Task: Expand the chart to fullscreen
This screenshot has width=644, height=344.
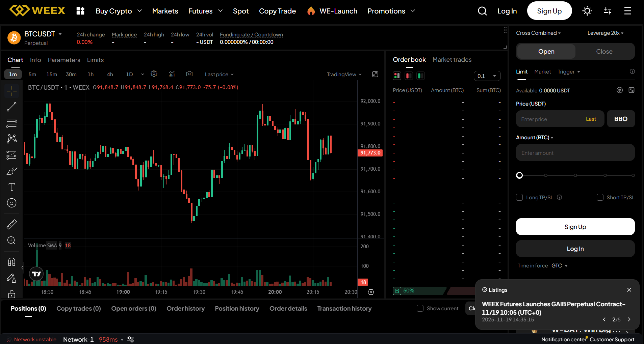Action: pyautogui.click(x=375, y=74)
